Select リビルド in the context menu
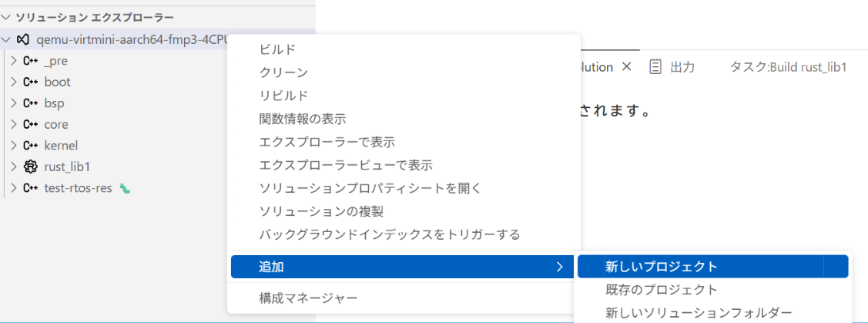 (x=283, y=96)
